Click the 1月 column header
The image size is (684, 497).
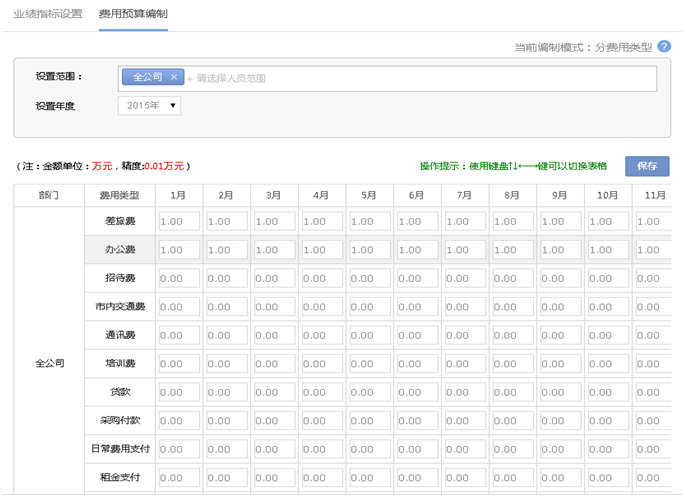click(178, 195)
